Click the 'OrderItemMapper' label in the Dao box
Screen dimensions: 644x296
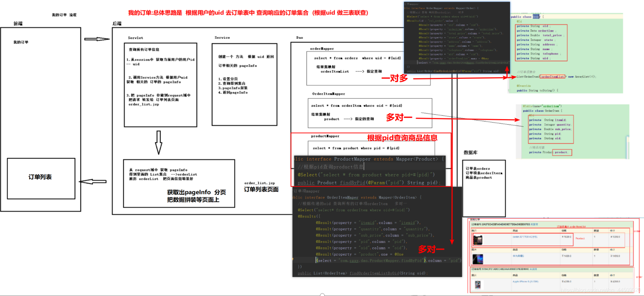point(329,94)
